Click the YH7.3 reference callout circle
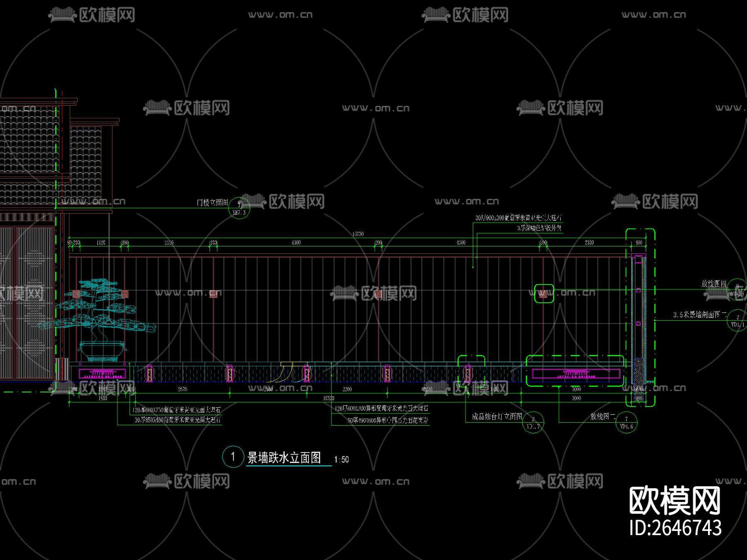The width and height of the screenshot is (747, 560). tap(239, 208)
